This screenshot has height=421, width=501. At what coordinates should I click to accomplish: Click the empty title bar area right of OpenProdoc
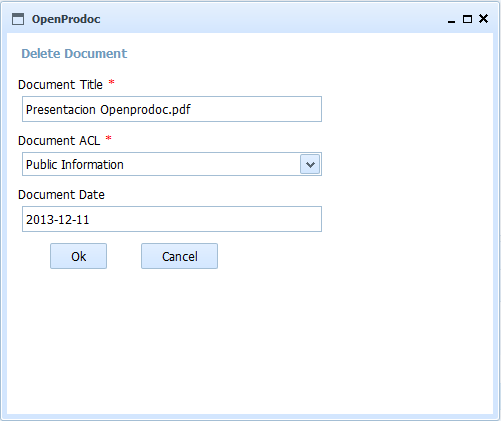(x=273, y=19)
